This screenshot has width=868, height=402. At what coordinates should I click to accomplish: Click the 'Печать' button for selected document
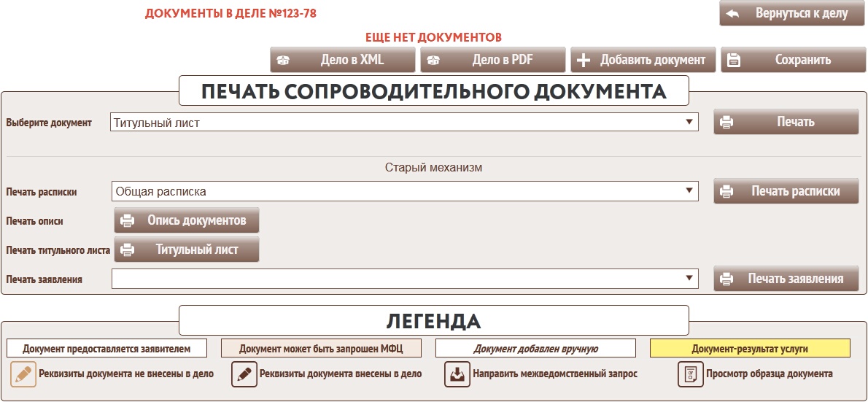tap(786, 123)
